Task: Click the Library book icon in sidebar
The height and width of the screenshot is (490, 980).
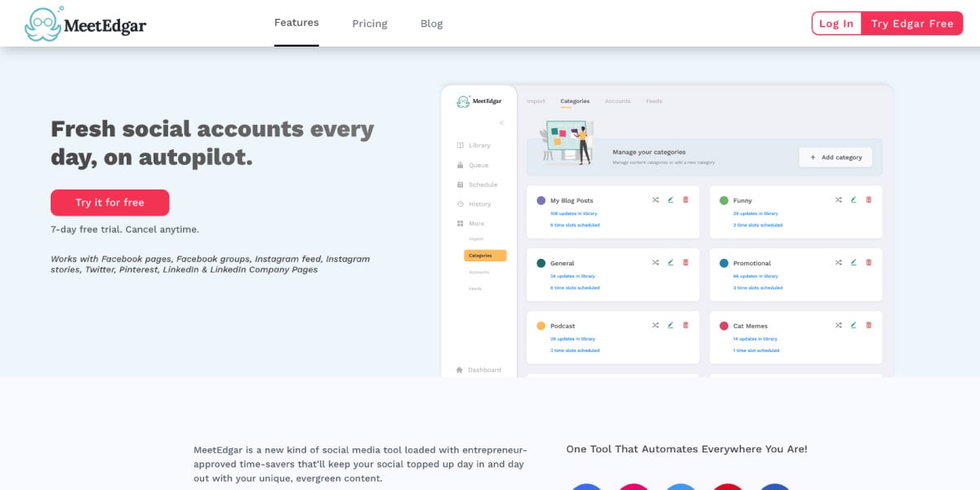Action: tap(461, 145)
